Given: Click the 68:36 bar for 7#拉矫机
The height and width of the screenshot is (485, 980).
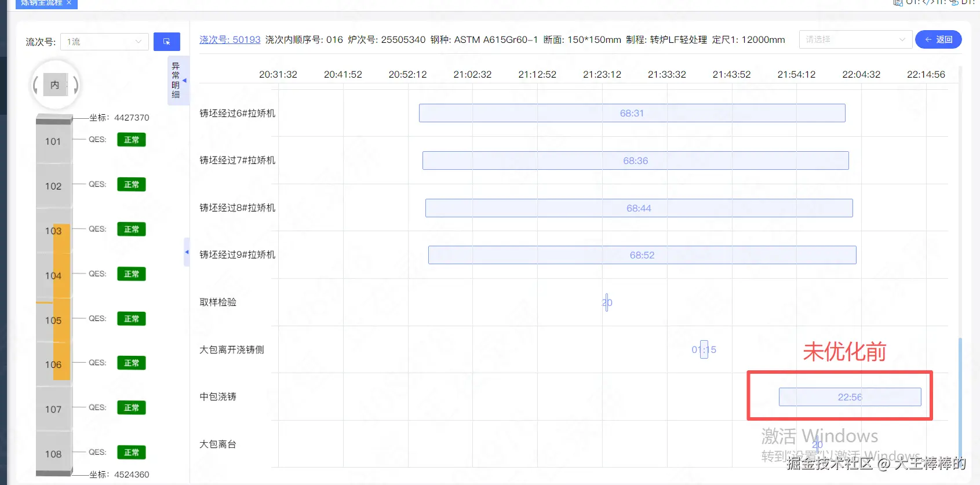Looking at the screenshot, I should (x=636, y=161).
